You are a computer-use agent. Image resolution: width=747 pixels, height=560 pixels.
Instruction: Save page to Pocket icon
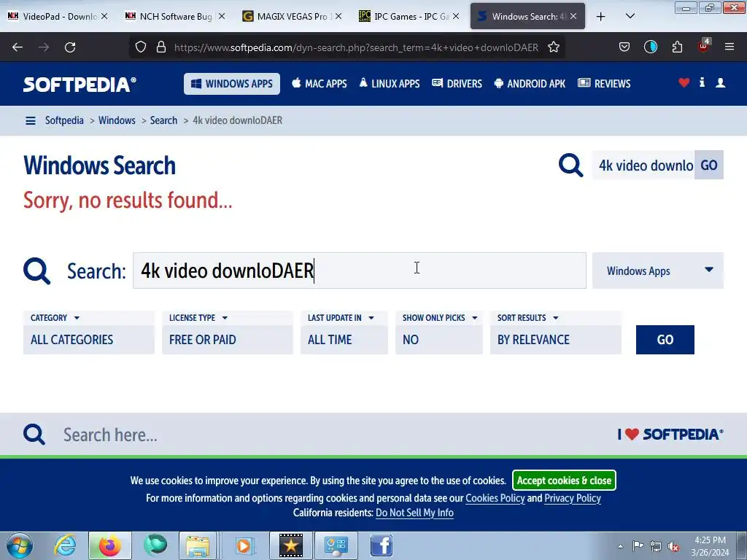coord(624,47)
